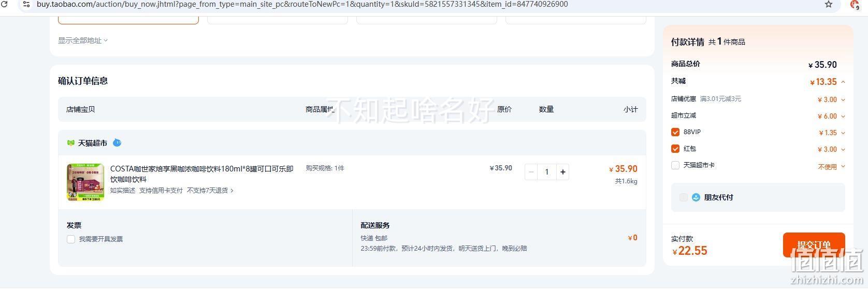
Task: Tick the 我需要开具发票 checkbox
Action: coord(71,239)
